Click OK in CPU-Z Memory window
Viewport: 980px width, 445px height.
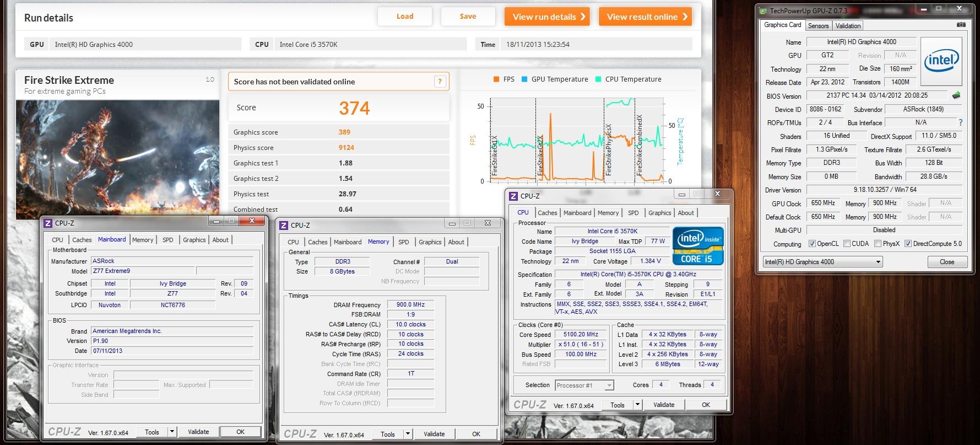coord(477,434)
